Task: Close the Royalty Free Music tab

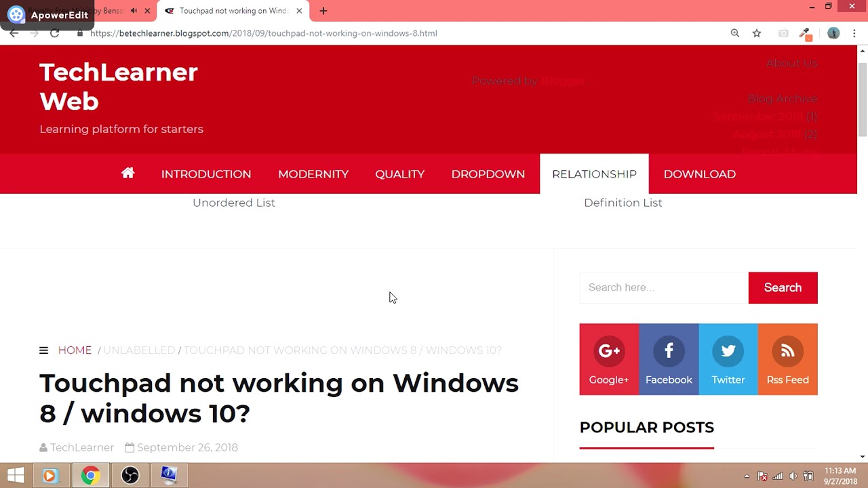Action: coord(148,11)
